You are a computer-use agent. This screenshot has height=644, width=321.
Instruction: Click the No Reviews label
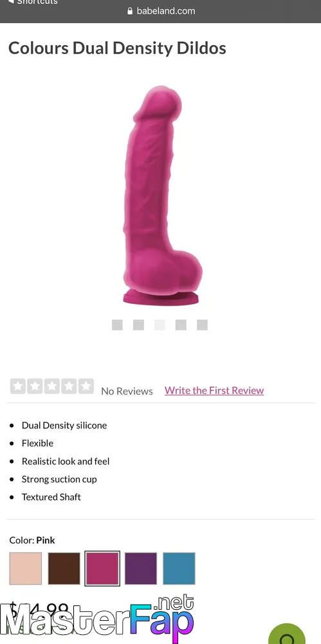click(x=127, y=392)
